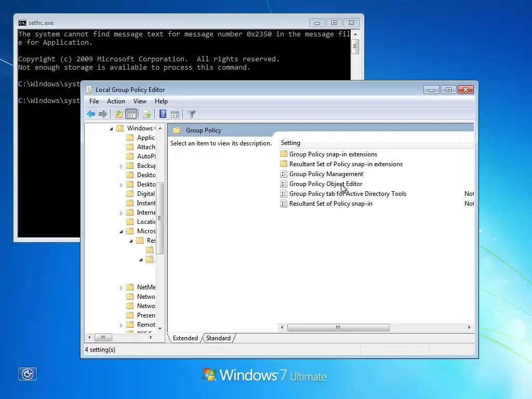Select Group Policy snap-in extensions item
Viewport: 532px width, 399px height.
333,154
